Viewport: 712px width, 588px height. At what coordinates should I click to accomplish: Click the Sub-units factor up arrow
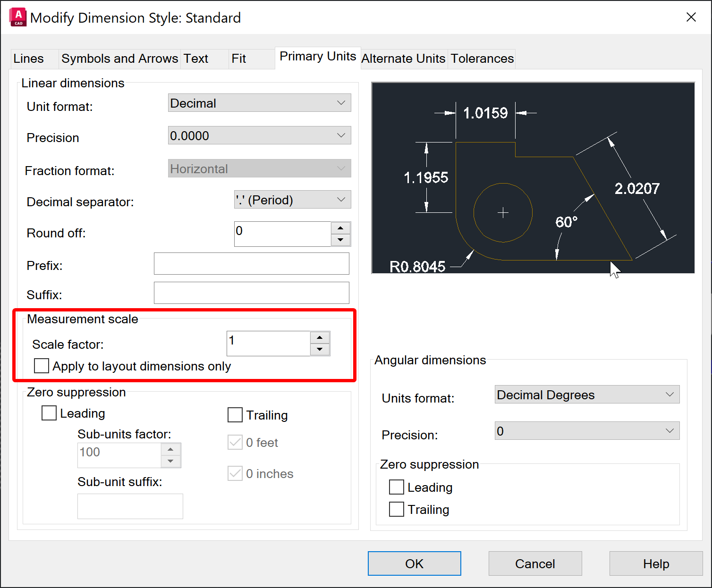(x=171, y=448)
